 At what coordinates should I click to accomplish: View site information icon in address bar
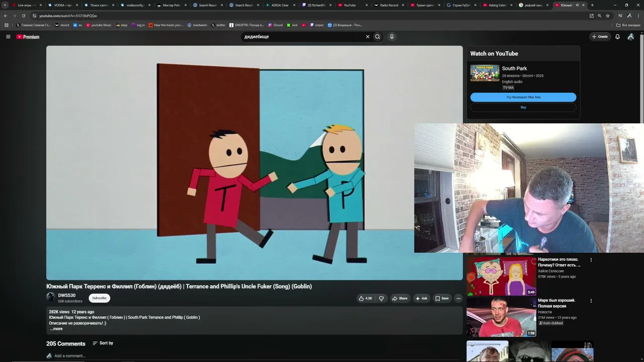(34, 16)
